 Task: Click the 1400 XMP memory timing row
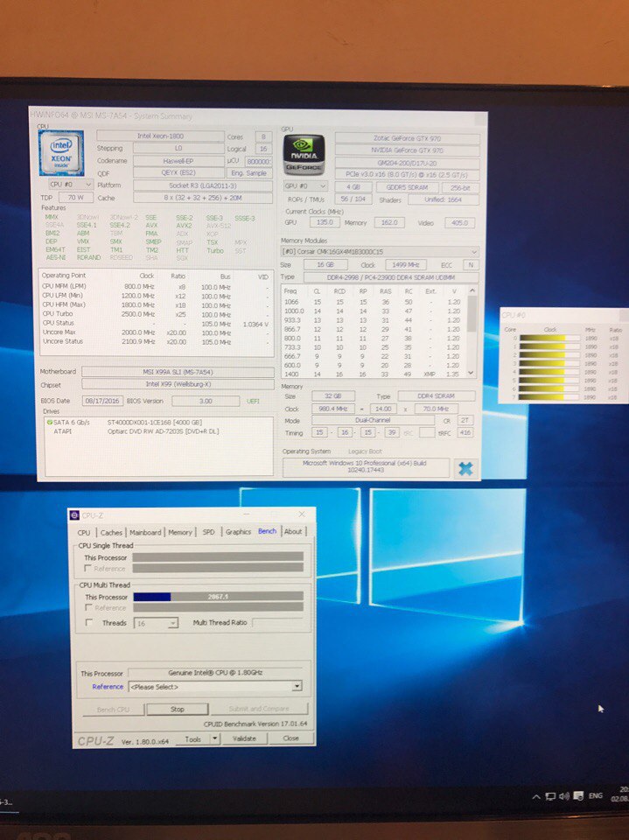coord(374,374)
